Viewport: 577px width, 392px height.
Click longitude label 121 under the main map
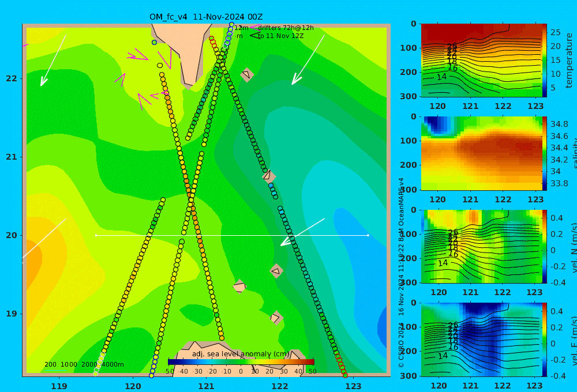coord(206,386)
